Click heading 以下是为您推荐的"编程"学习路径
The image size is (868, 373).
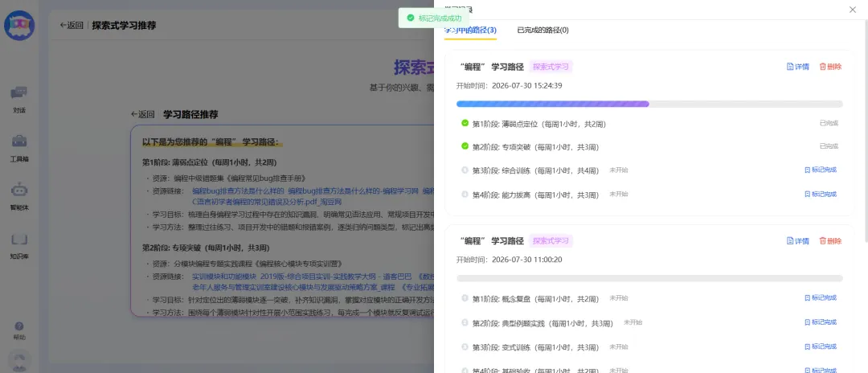click(211, 142)
